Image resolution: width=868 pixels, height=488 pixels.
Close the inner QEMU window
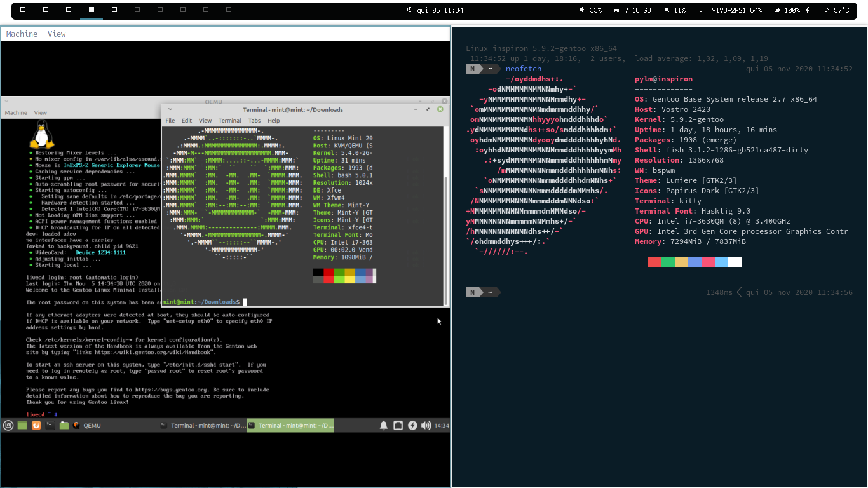[x=443, y=101]
